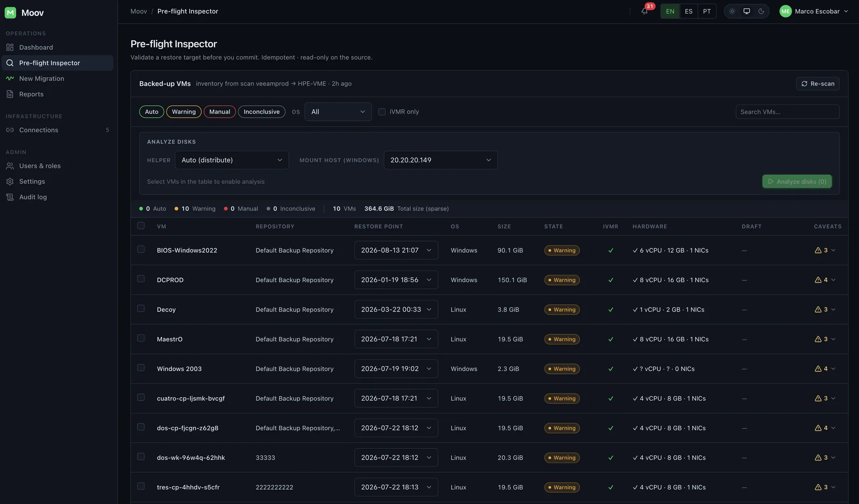The width and height of the screenshot is (859, 504).
Task: Click Analyze disks (0) button
Action: [x=797, y=182]
